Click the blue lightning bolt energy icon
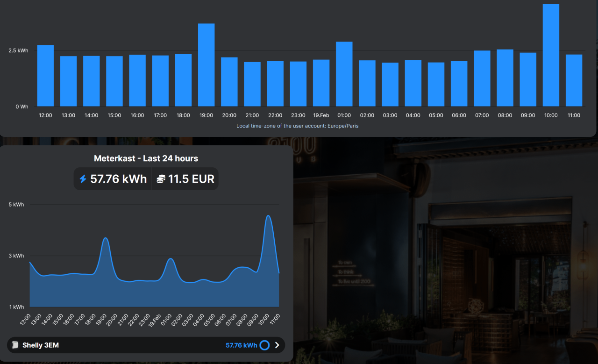598x364 pixels. (83, 179)
